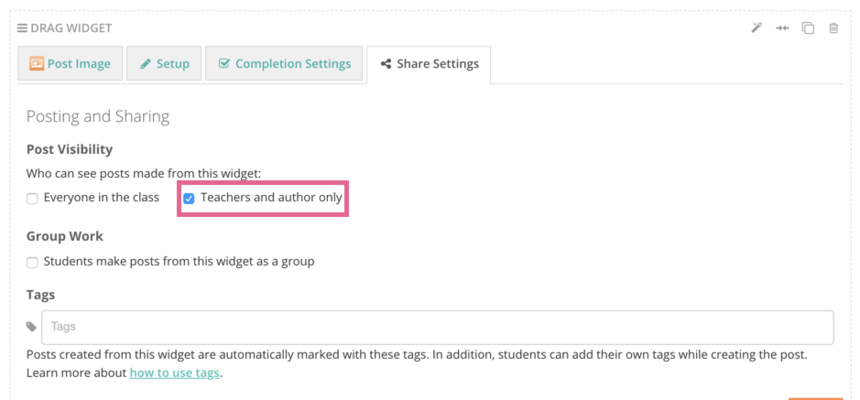Click the share icon on the Share Settings tab
This screenshot has height=400, width=860.
pyautogui.click(x=386, y=64)
